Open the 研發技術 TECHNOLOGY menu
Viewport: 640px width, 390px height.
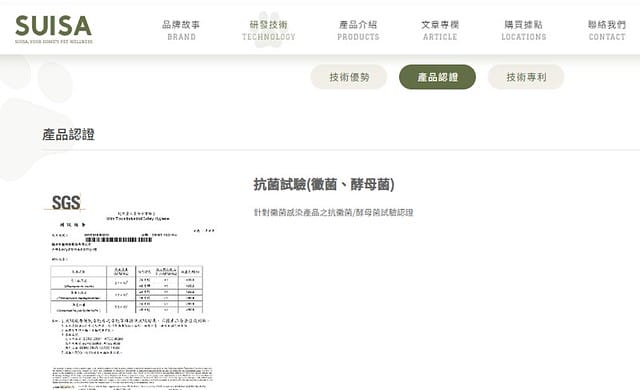click(269, 30)
